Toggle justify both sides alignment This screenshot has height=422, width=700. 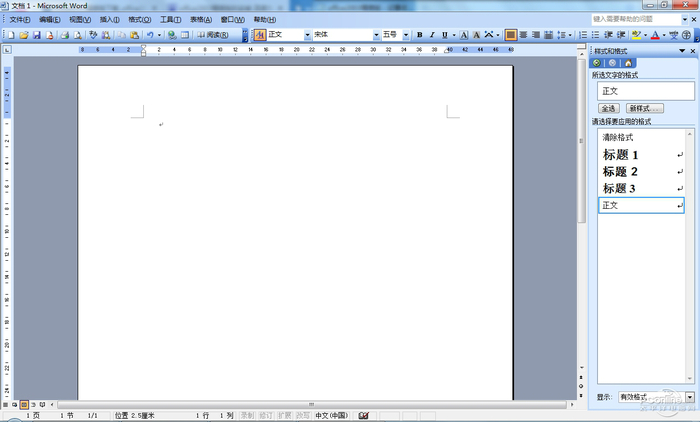(x=511, y=35)
